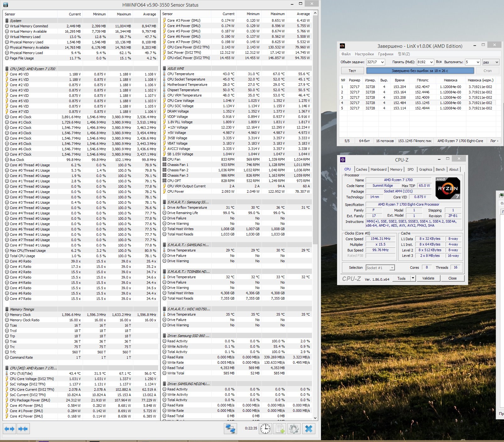Screen dimensions: 504x442
Task: Select the 'Motherboard Temperature' sensor row
Action: [x=236, y=85]
